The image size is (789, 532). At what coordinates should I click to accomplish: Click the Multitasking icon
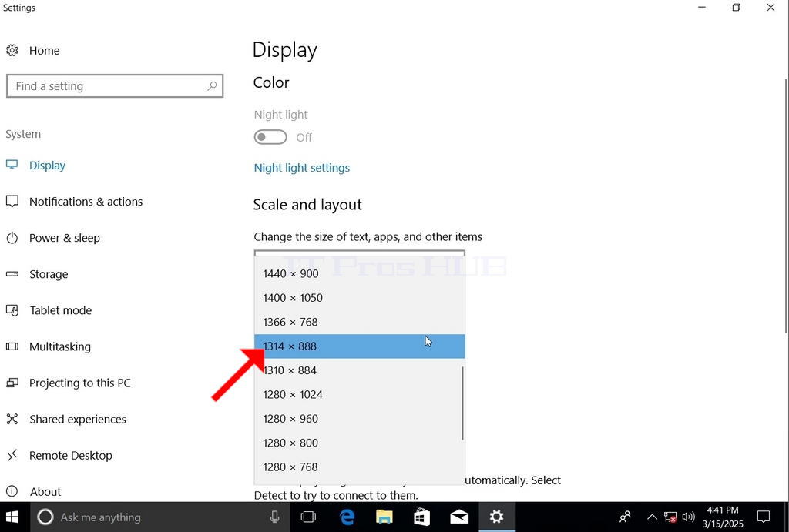pos(12,346)
